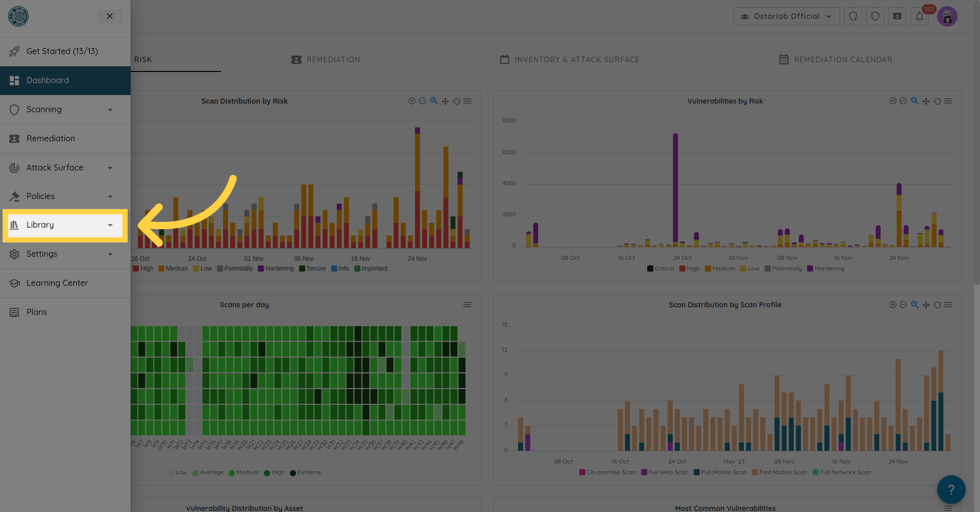Open the Remediation Calendar tab
Screen dimensions: 980x512
coord(836,60)
